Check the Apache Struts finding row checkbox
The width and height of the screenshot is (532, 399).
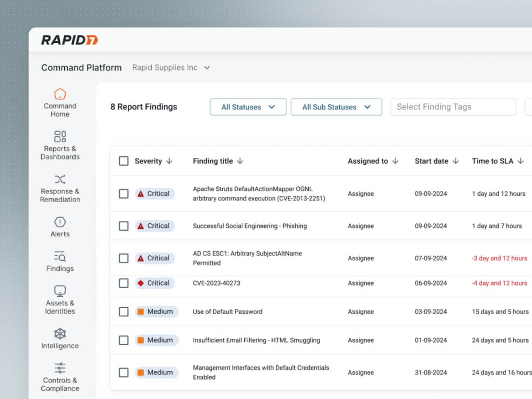tap(124, 194)
